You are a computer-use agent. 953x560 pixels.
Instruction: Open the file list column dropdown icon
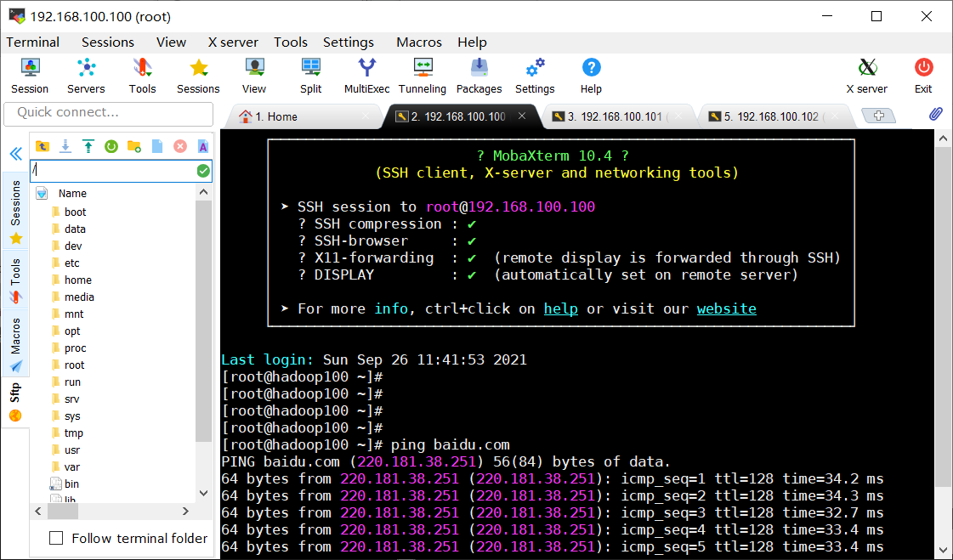pyautogui.click(x=42, y=193)
